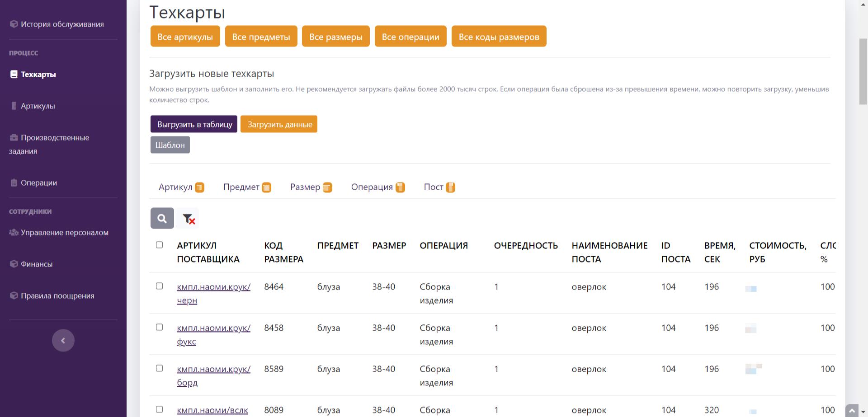The image size is (868, 417).
Task: Click the orange icon beside Размер
Action: 327,187
